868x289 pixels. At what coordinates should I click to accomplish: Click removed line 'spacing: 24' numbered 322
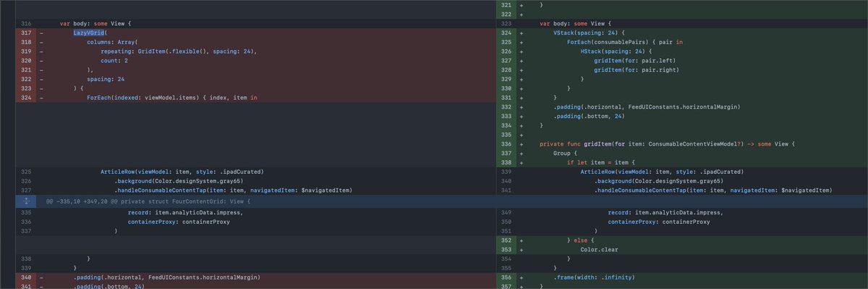tap(106, 79)
